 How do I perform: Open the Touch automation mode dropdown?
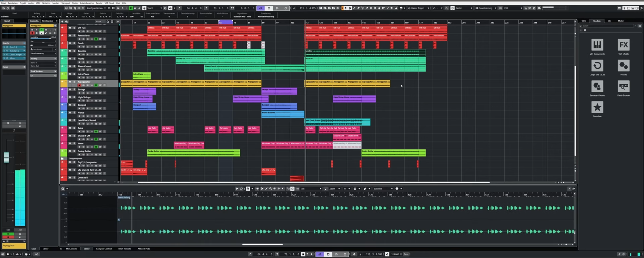coord(154,8)
